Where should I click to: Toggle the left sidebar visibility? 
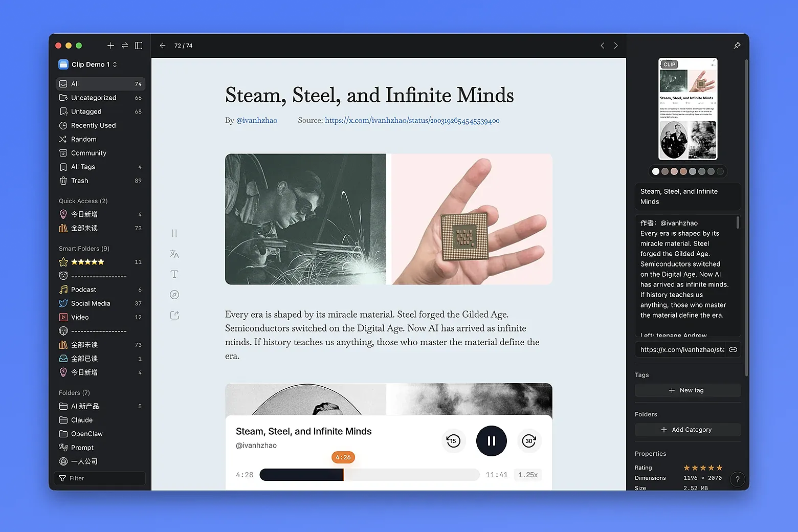click(138, 46)
